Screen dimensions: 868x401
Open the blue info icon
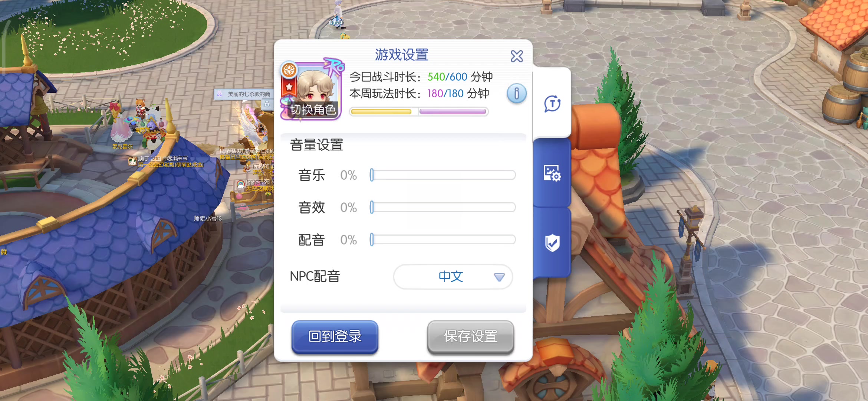516,94
